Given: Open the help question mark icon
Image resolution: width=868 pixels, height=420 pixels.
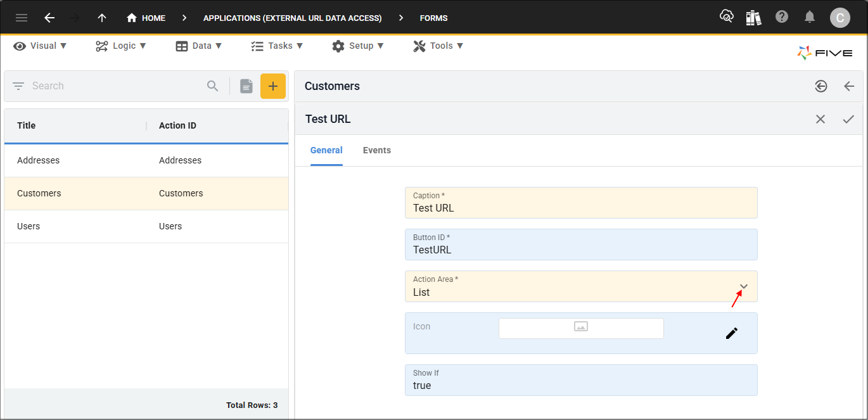Looking at the screenshot, I should (x=782, y=17).
